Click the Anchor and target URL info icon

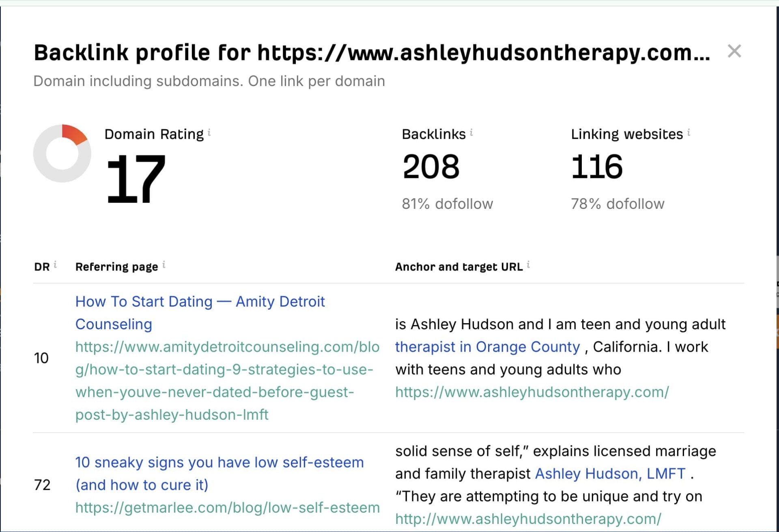click(528, 265)
